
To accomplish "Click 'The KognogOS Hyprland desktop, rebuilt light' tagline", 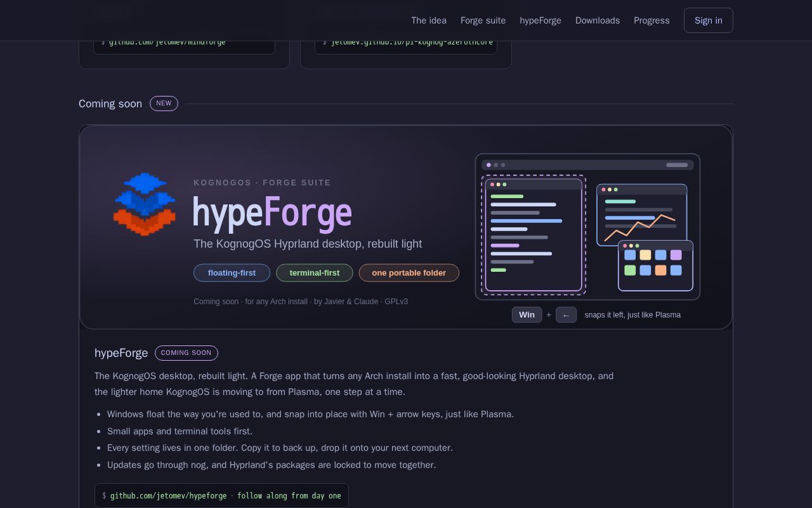I will [x=308, y=244].
